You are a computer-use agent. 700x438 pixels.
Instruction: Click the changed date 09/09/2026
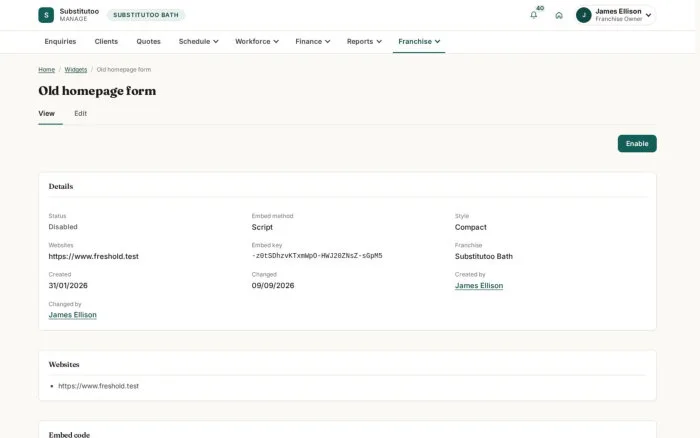(x=273, y=286)
